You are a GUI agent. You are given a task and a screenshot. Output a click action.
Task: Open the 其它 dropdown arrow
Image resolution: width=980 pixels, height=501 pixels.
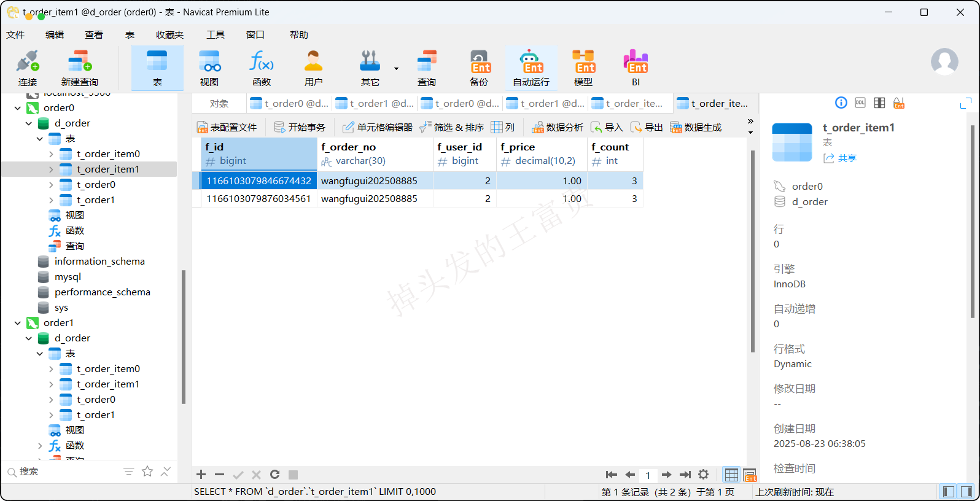coord(396,68)
